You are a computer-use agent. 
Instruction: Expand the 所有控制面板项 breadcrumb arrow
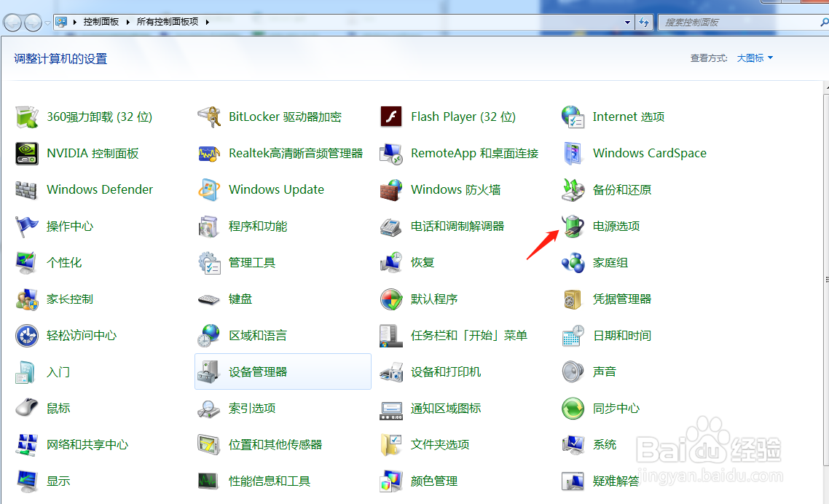coord(207,22)
